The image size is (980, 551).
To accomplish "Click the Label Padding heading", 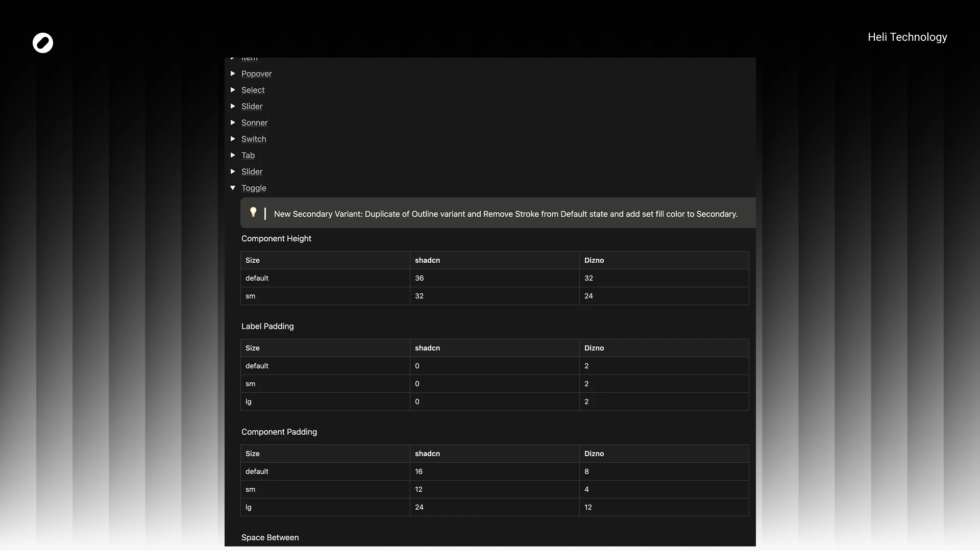I will pos(267,327).
